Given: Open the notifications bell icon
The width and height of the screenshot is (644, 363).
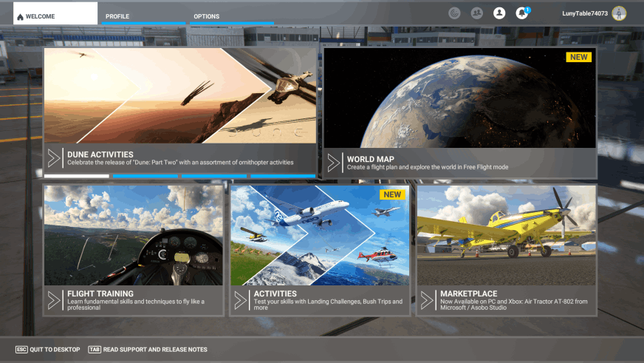Looking at the screenshot, I should point(521,13).
